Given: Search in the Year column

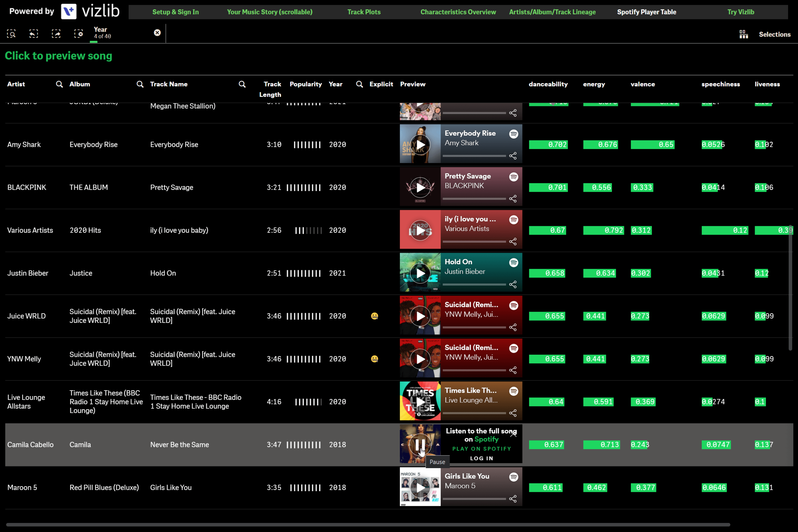Looking at the screenshot, I should point(360,84).
